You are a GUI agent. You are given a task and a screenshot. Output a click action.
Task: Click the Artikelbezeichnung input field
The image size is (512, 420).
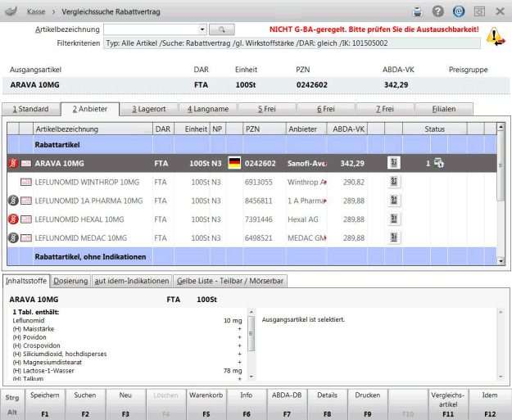coord(152,29)
